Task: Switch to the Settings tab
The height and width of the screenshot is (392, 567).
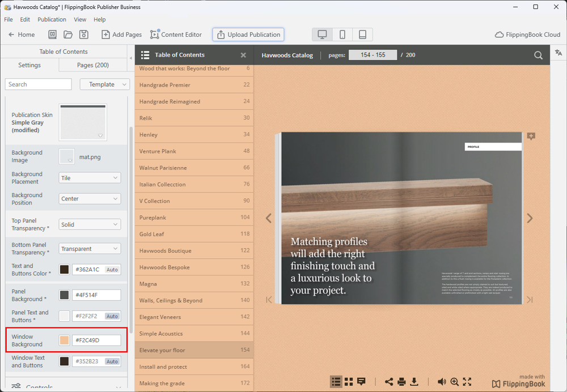Action: click(x=29, y=65)
